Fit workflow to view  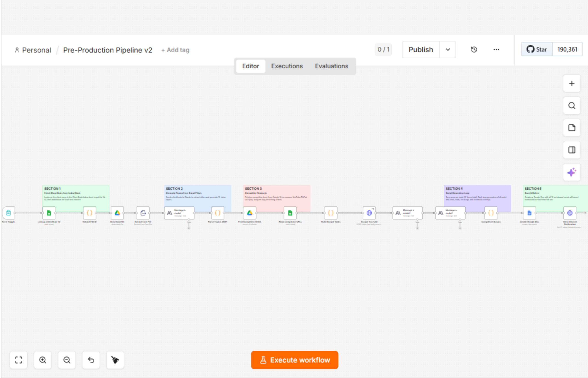coord(19,360)
